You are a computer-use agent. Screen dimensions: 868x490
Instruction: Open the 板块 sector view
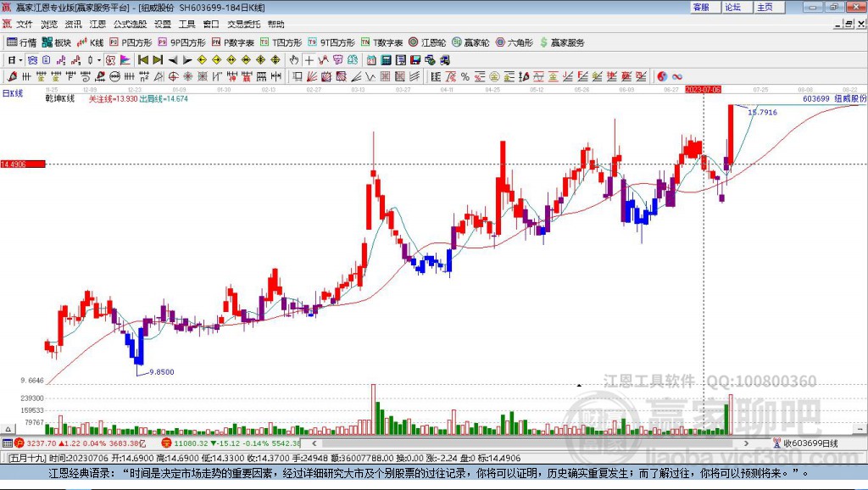click(57, 42)
